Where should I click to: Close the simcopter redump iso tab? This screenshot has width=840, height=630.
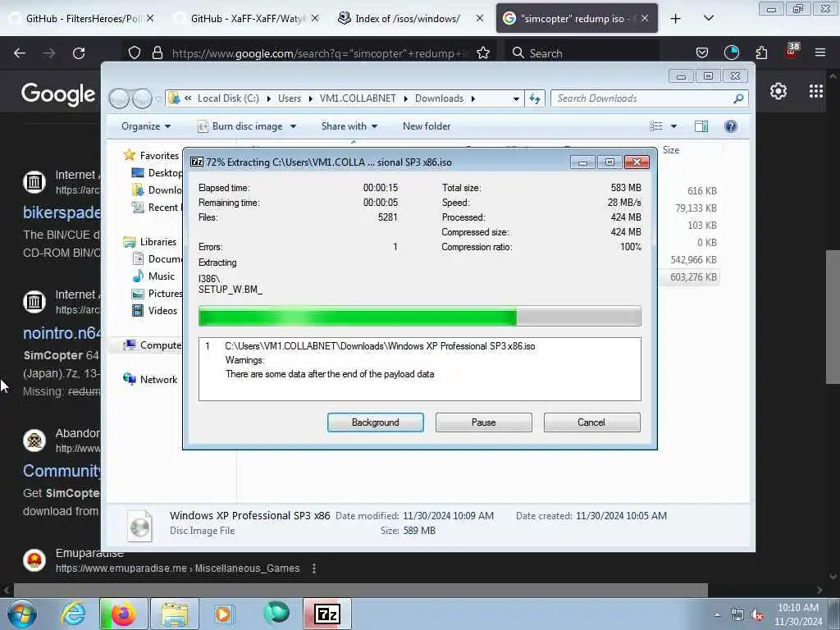click(645, 19)
